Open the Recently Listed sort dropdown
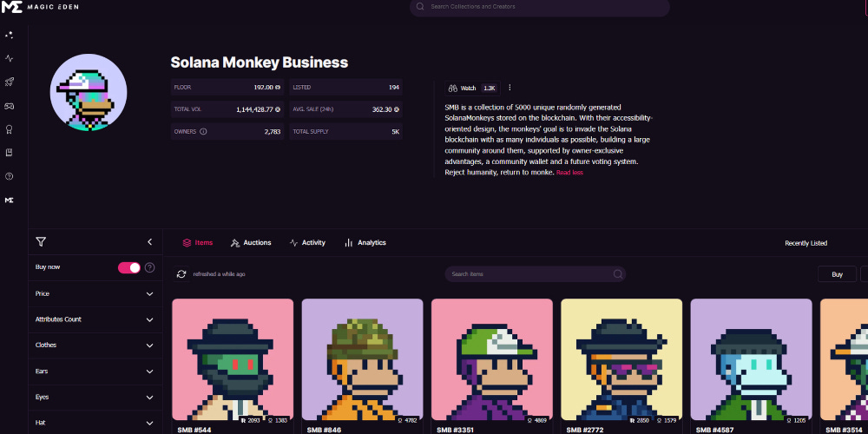 pos(806,243)
